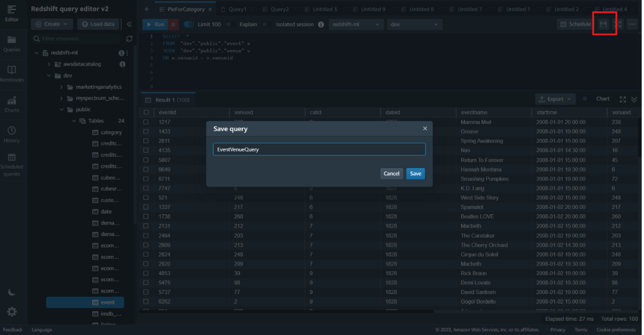Add a new editor tab with plus

pyautogui.click(x=147, y=9)
